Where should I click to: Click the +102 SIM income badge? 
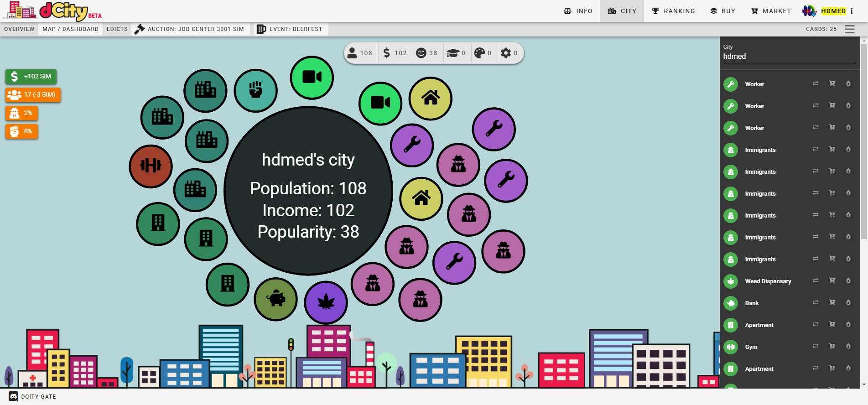click(x=31, y=77)
